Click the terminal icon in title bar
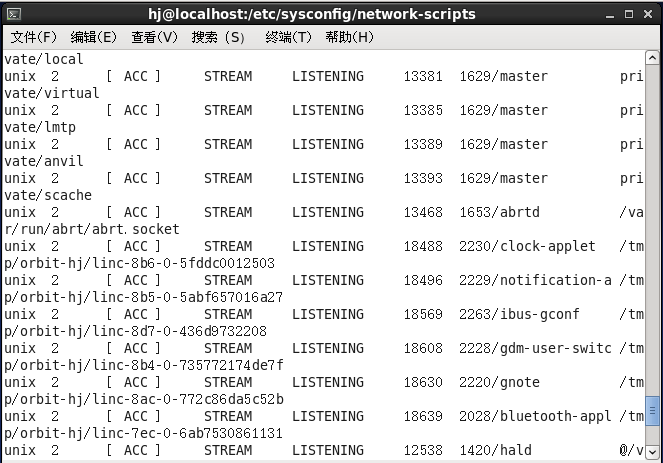 click(x=14, y=15)
